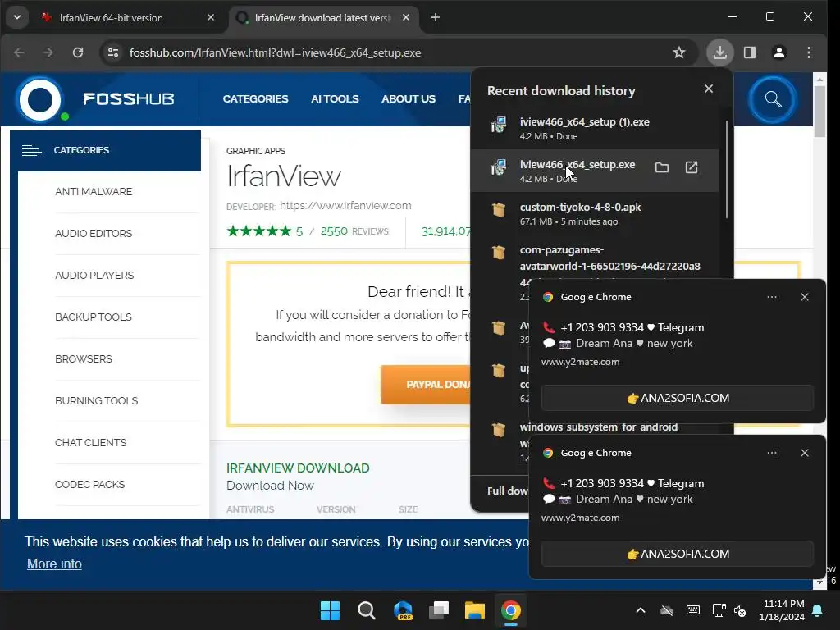Viewport: 840px width, 630px height.
Task: Go back to previous page
Action: pyautogui.click(x=20, y=52)
